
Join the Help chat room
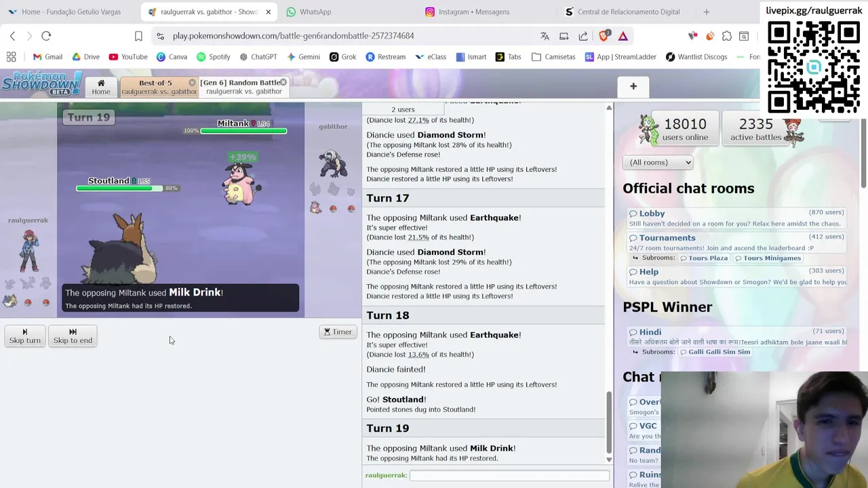[737, 277]
